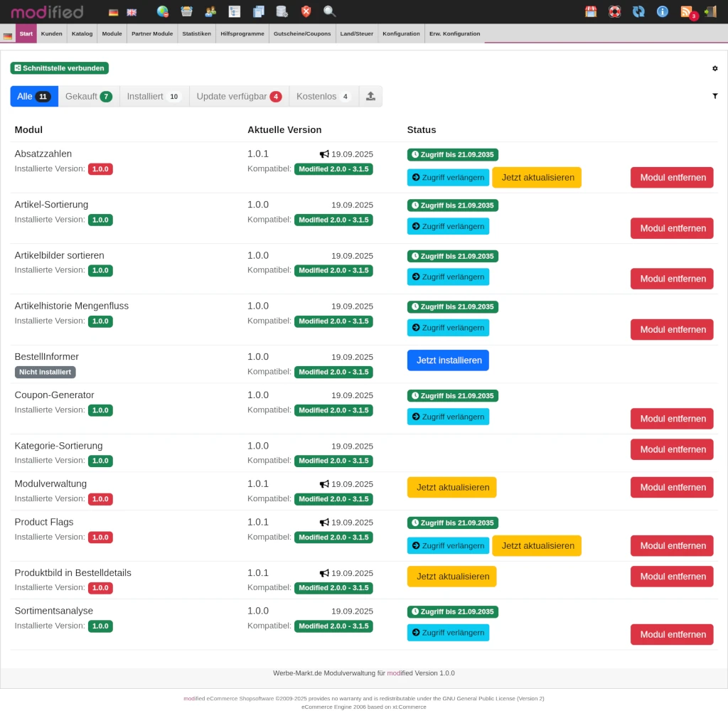The image size is (728, 728).
Task: Install the BestellInformer module now
Action: (448, 360)
